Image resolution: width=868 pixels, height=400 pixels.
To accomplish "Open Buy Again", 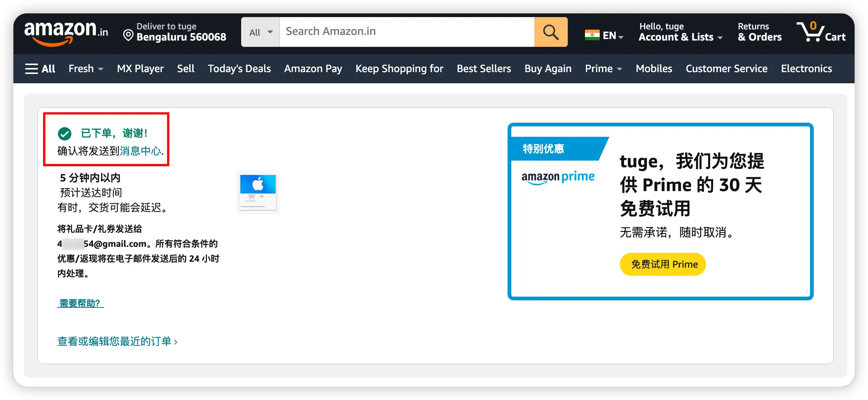I will [548, 69].
